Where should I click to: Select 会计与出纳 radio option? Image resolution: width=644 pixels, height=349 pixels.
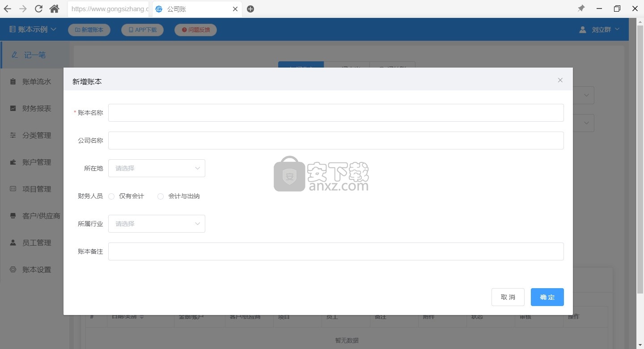[161, 196]
